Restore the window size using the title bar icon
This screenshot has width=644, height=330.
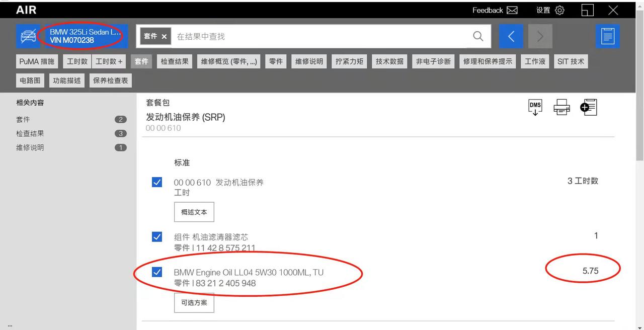click(x=587, y=10)
